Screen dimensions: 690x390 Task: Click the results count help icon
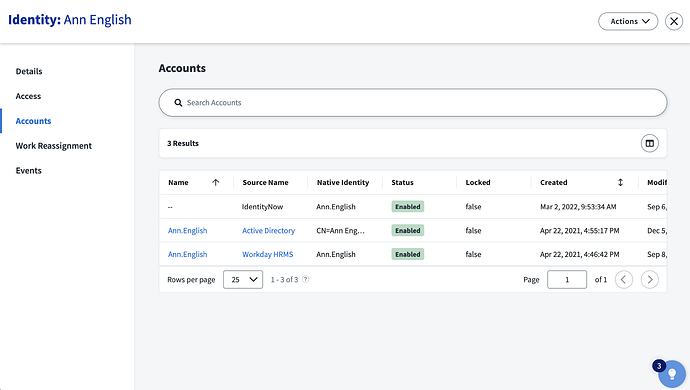[305, 279]
